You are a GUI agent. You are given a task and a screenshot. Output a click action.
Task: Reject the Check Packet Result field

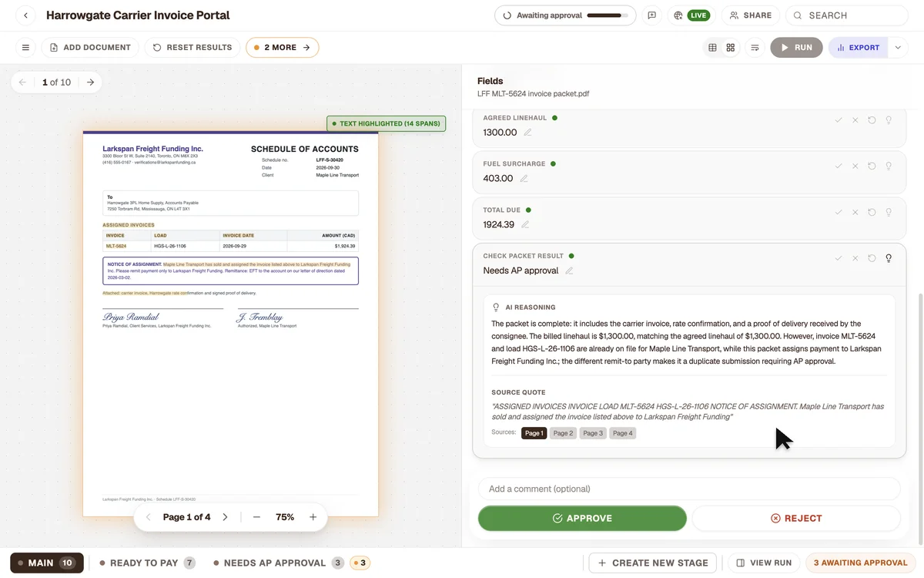click(x=855, y=258)
